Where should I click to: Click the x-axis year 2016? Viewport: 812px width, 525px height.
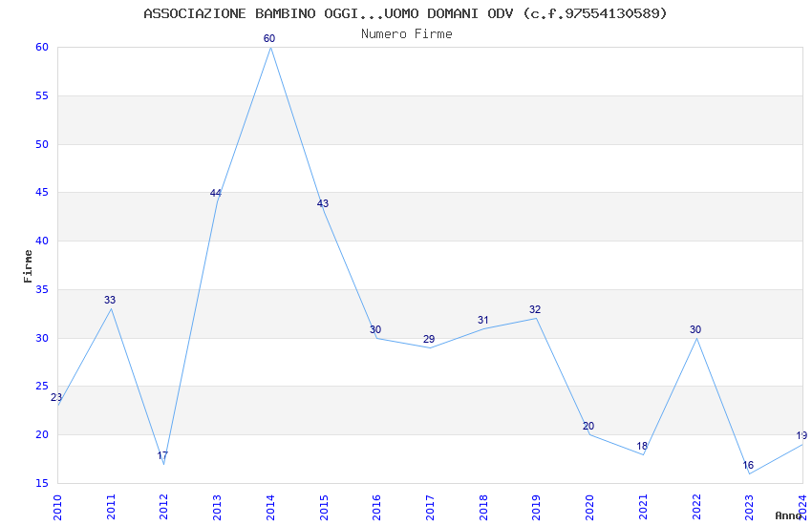376,508
